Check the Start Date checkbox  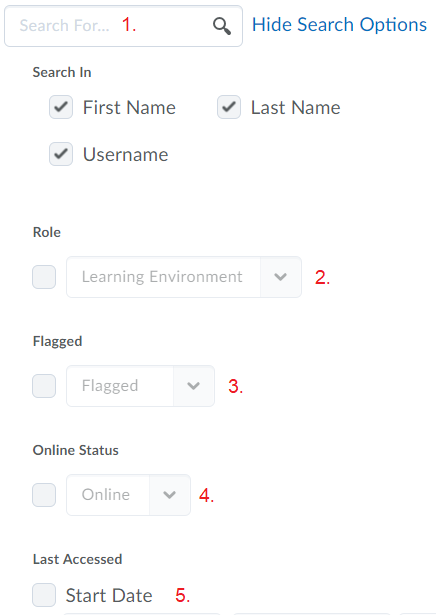pos(44,595)
